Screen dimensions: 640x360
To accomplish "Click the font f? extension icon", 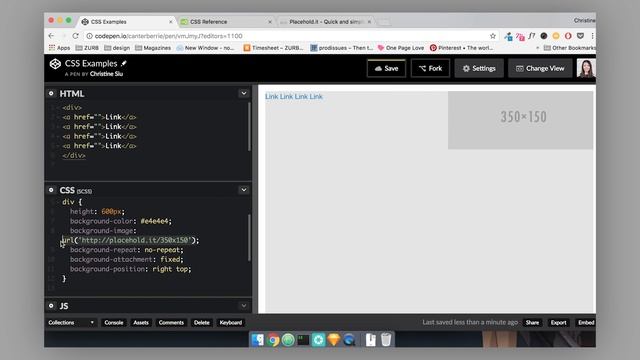I will click(x=531, y=36).
